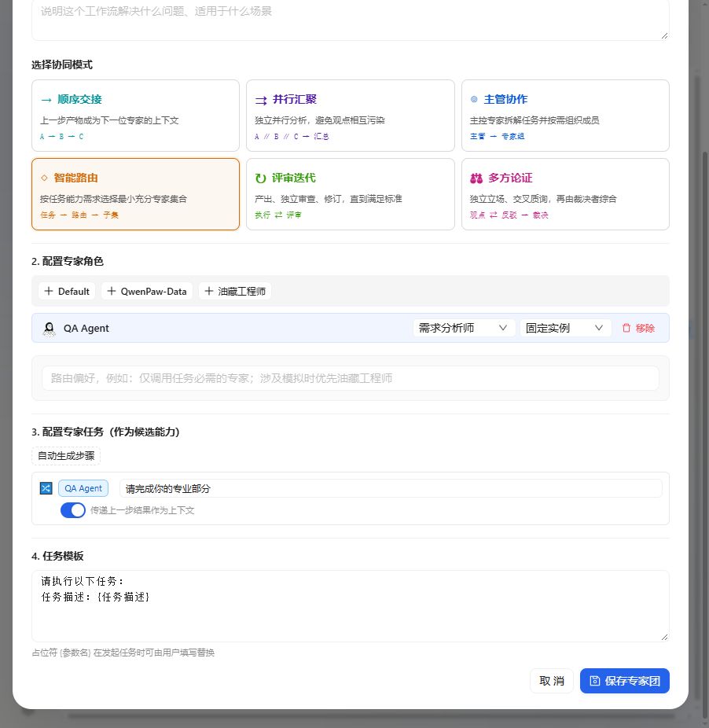The image size is (709, 728).
Task: Focus the 路由偏好 routing preference input
Action: point(350,378)
